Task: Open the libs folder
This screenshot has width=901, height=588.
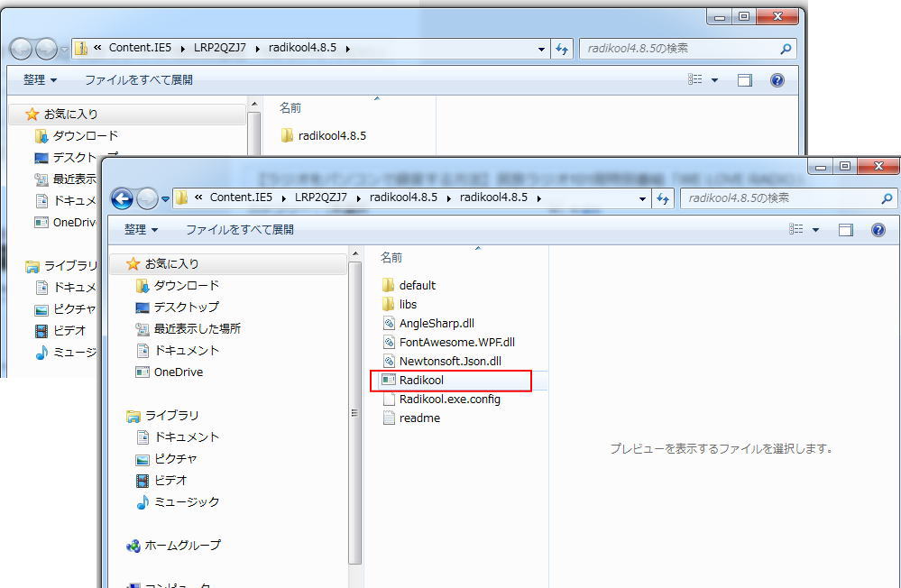Action: 408,304
